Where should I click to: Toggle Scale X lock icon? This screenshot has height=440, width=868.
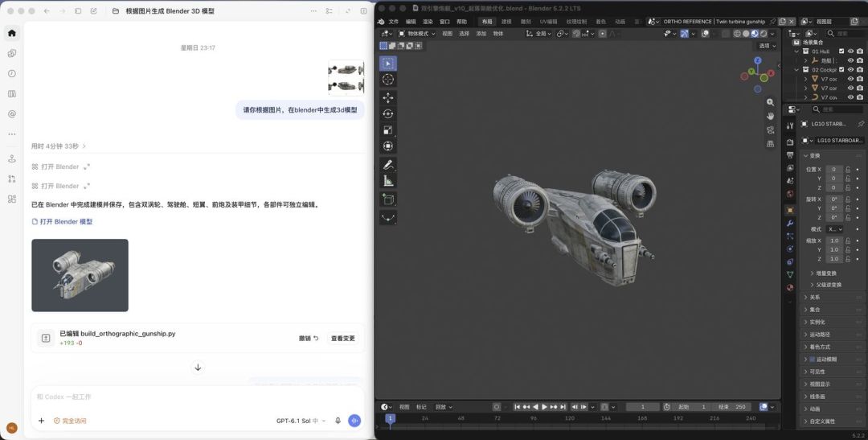(848, 241)
